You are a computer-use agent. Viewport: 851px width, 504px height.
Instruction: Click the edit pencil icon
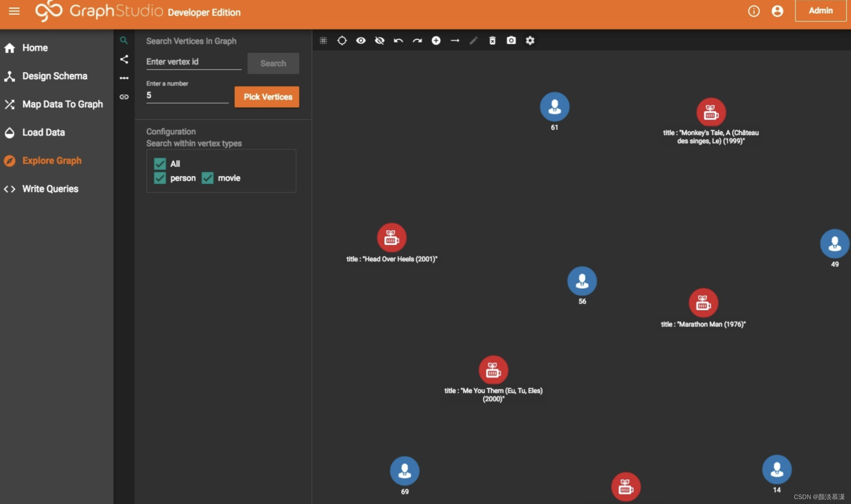pos(474,41)
